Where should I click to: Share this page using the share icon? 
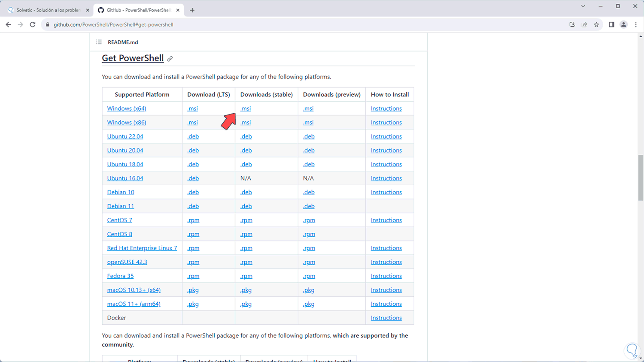[x=584, y=25]
